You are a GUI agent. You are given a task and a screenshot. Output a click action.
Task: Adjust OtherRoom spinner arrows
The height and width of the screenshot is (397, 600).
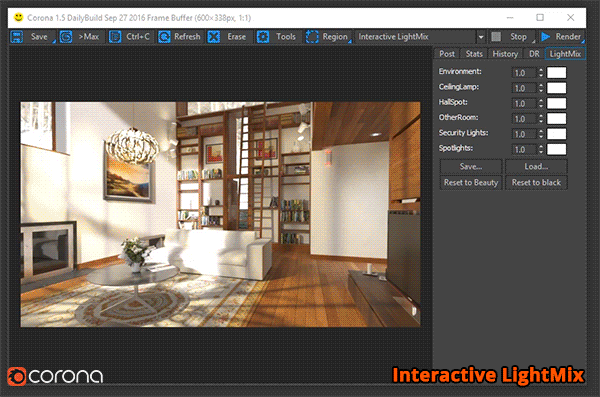coord(541,119)
